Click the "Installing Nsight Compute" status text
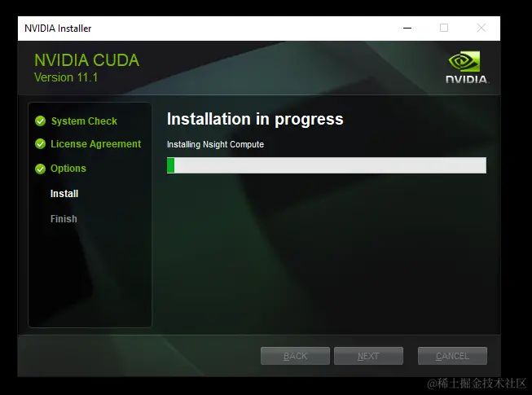 pyautogui.click(x=215, y=144)
